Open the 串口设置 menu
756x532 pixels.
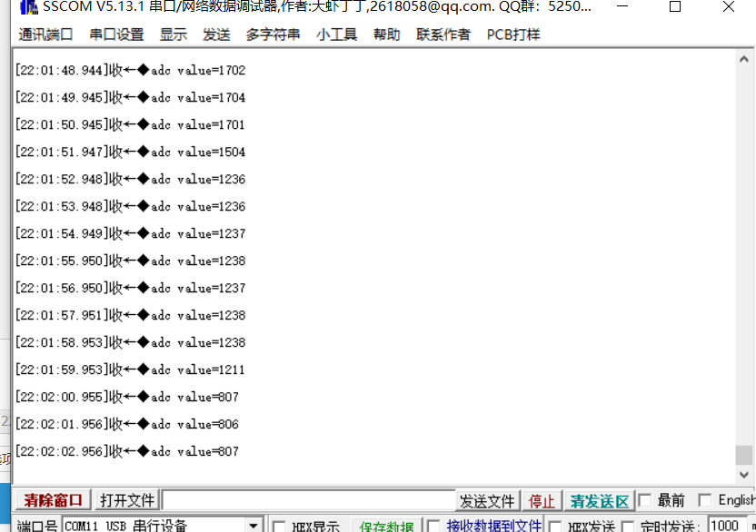click(x=116, y=34)
